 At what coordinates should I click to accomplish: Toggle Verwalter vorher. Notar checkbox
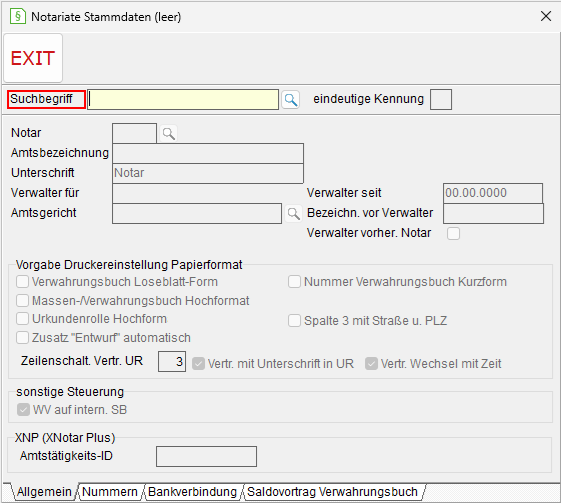(453, 233)
